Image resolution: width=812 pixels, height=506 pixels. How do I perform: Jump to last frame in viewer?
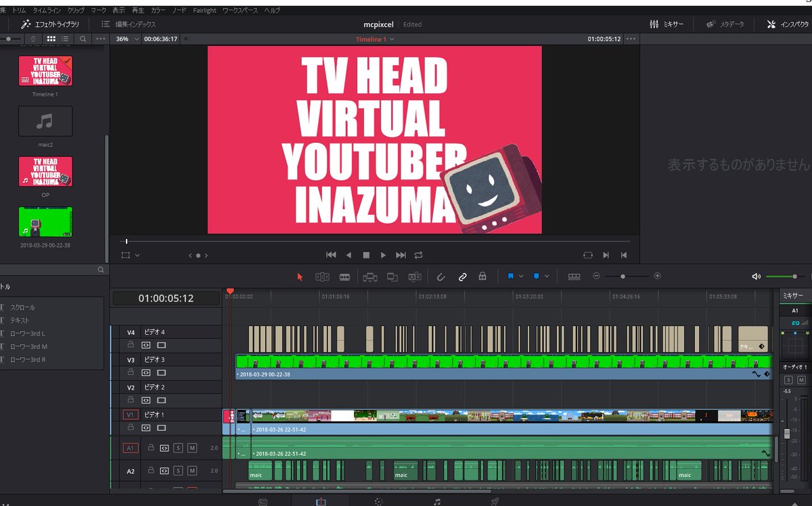pos(401,255)
